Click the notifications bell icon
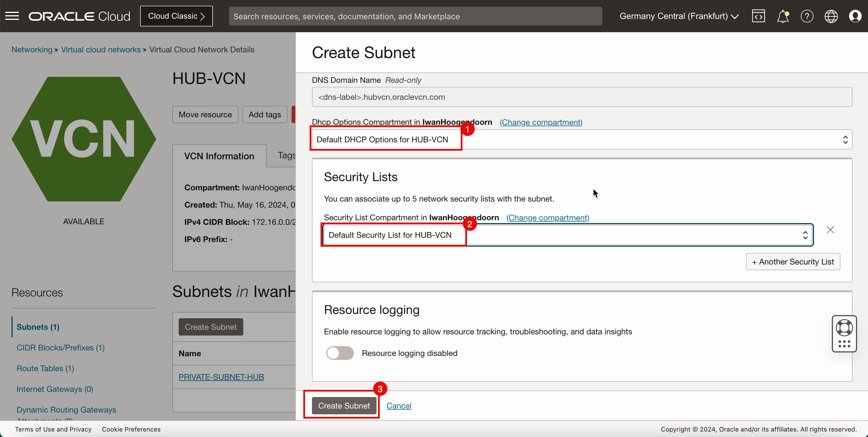This screenshot has width=868, height=437. [x=782, y=16]
